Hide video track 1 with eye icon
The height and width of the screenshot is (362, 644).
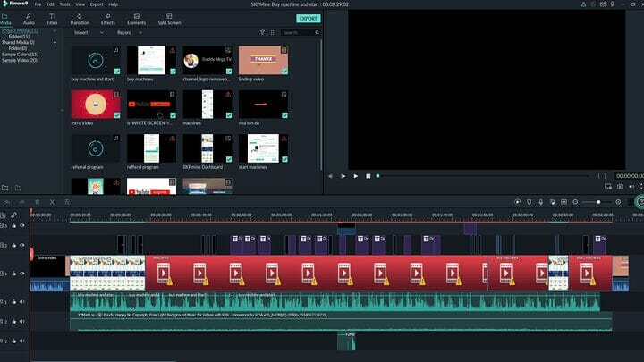(22, 274)
